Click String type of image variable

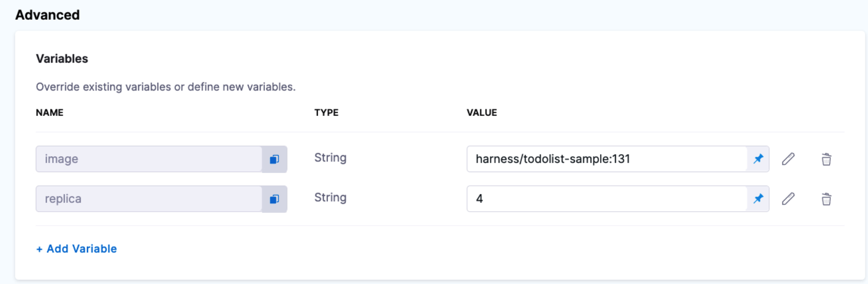pyautogui.click(x=330, y=158)
